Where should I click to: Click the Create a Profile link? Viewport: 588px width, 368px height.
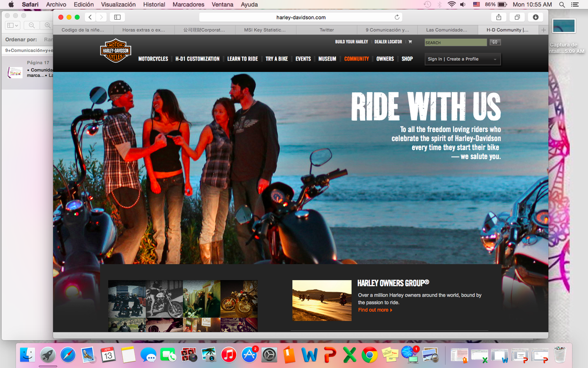pyautogui.click(x=463, y=59)
